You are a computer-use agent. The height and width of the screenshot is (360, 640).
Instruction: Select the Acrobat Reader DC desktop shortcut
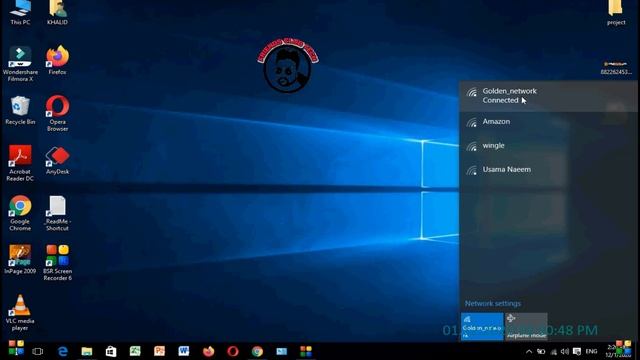click(20, 163)
